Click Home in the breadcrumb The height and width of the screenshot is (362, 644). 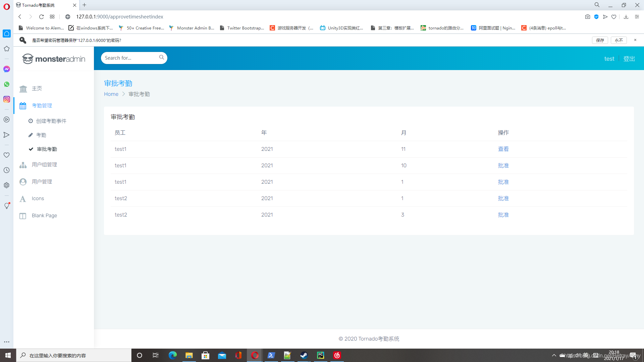point(111,94)
